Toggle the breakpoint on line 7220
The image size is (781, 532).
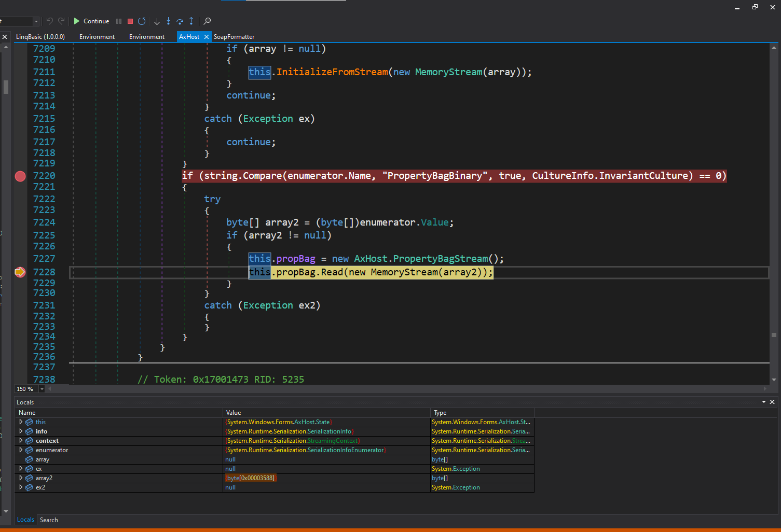click(20, 176)
